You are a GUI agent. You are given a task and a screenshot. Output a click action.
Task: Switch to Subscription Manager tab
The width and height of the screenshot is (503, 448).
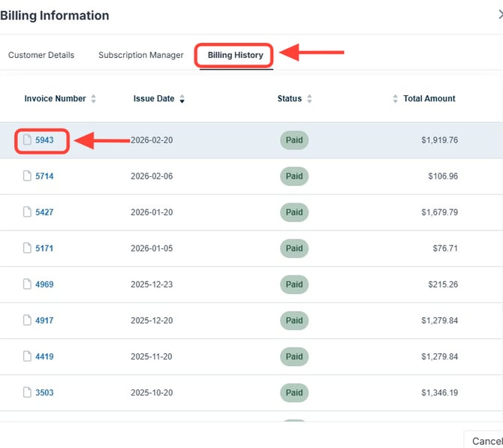[x=141, y=56]
